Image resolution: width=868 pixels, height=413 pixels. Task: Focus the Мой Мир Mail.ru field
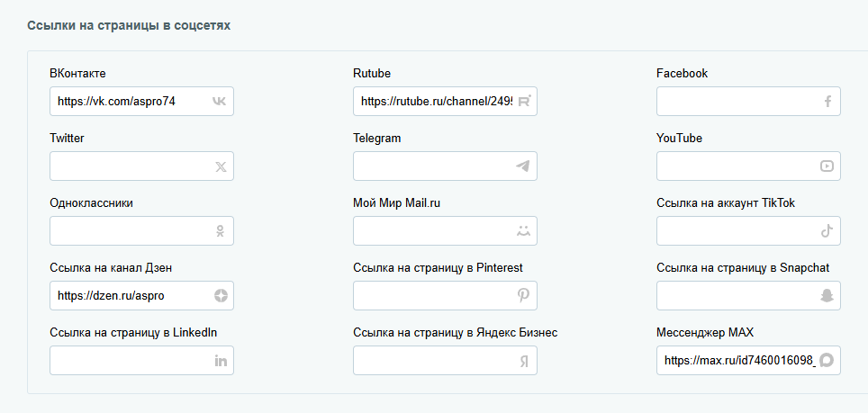pos(445,231)
